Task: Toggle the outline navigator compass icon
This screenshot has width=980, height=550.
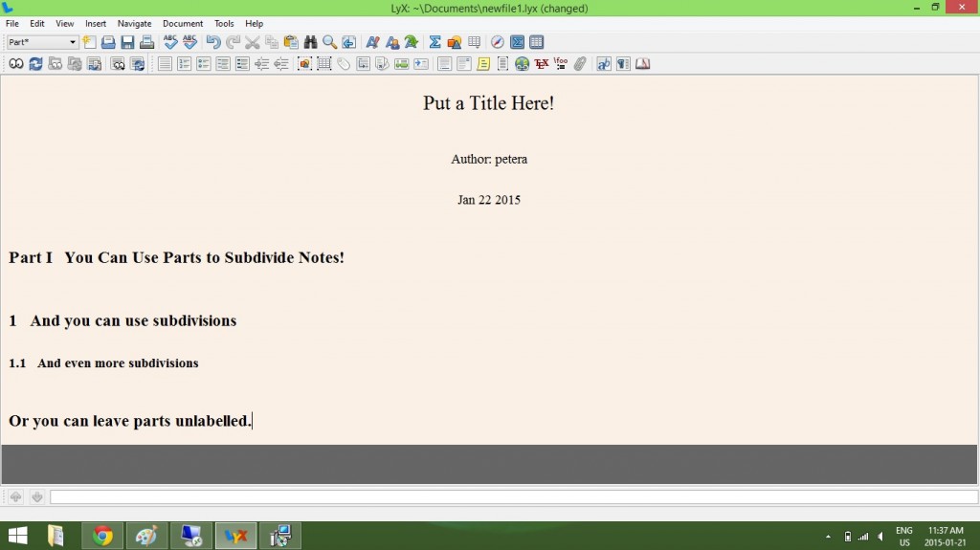Action: [497, 42]
